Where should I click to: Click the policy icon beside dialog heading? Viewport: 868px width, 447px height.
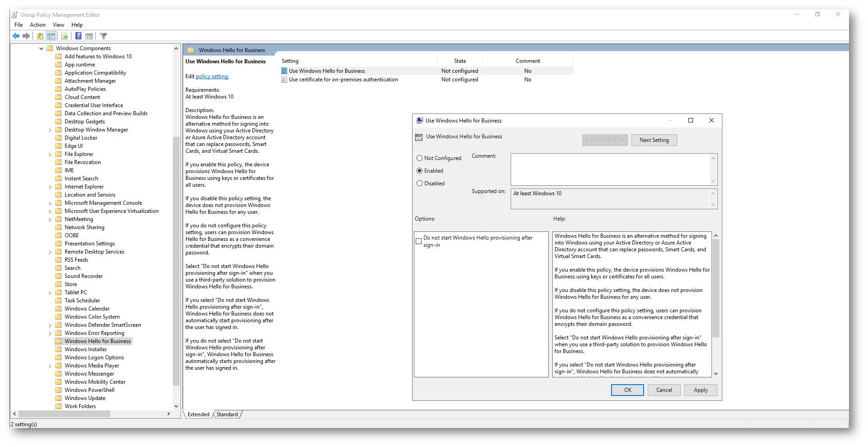pos(419,137)
